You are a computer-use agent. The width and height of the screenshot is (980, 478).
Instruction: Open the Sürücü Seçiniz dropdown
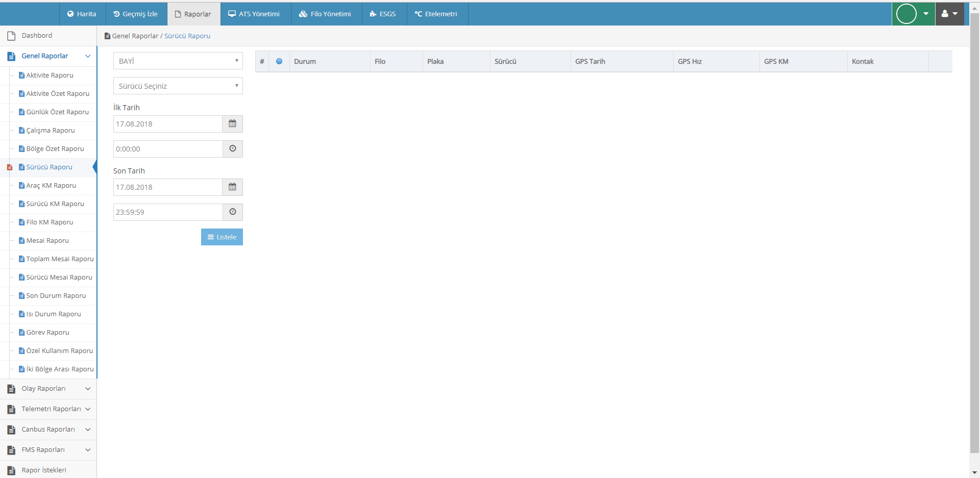pos(178,86)
